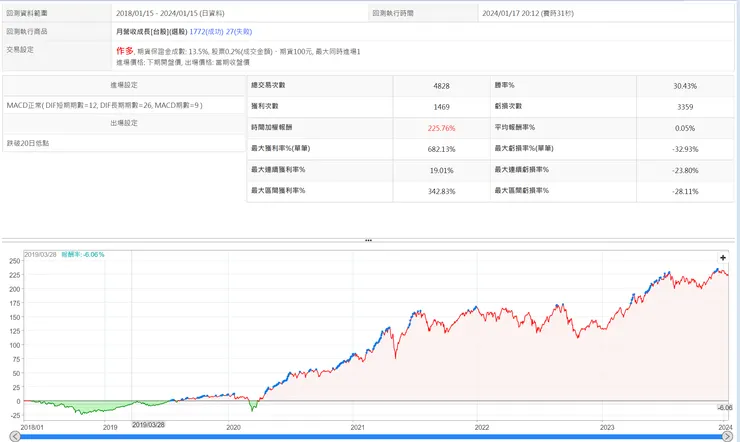Select the 月營收成長[台股](選股) product name
Image resolution: width=740 pixels, height=442 pixels.
(x=152, y=32)
